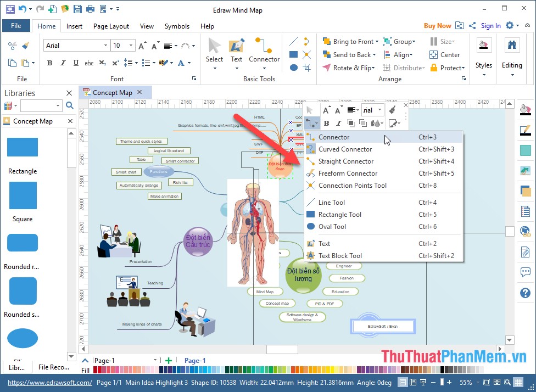The width and height of the screenshot is (536, 392).
Task: Select the Connector tool in Basic Tools
Action: tap(264, 51)
